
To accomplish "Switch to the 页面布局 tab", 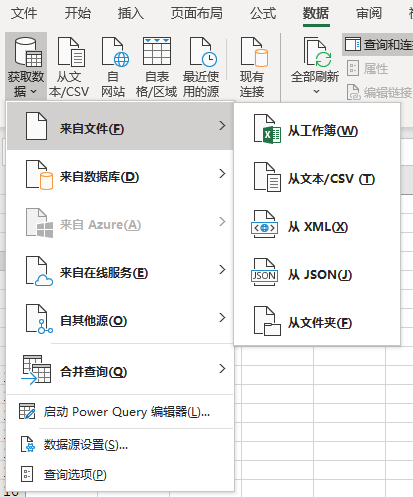I will (197, 14).
